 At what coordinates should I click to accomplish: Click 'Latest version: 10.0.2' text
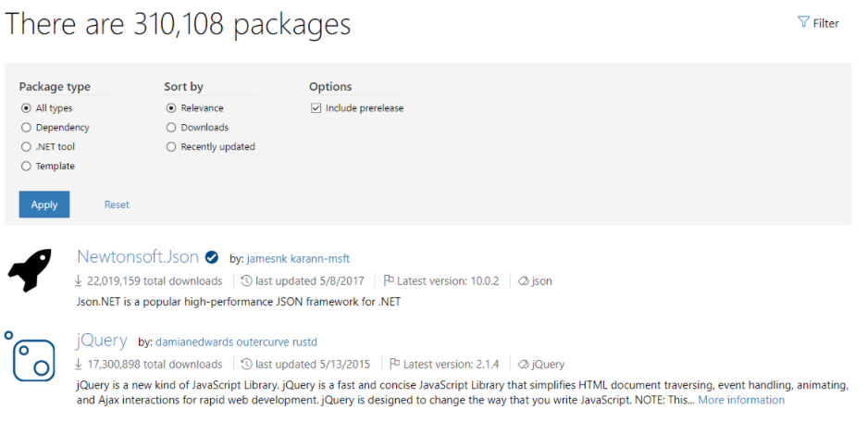tap(448, 280)
